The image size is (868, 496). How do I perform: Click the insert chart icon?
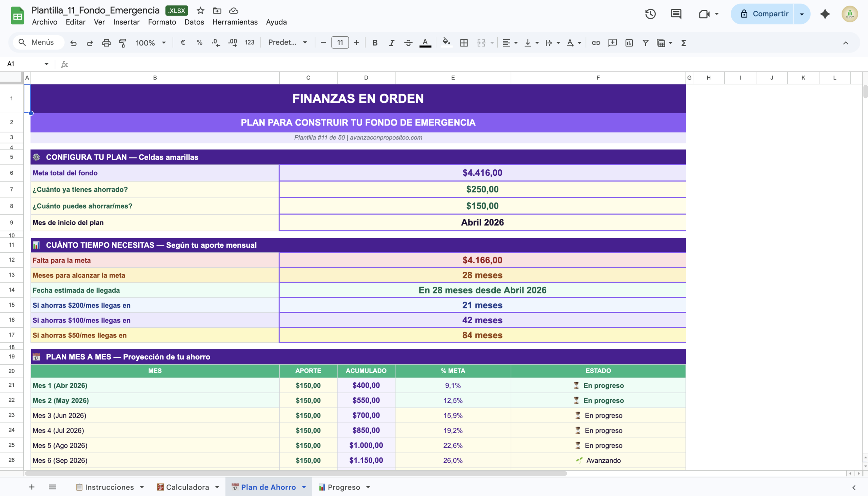pos(629,43)
